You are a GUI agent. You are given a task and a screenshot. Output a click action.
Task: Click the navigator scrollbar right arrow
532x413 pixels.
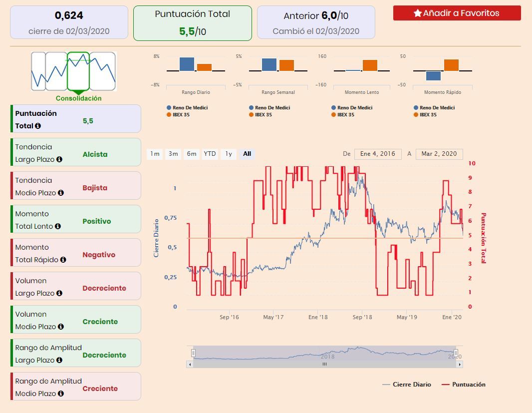coord(460,364)
